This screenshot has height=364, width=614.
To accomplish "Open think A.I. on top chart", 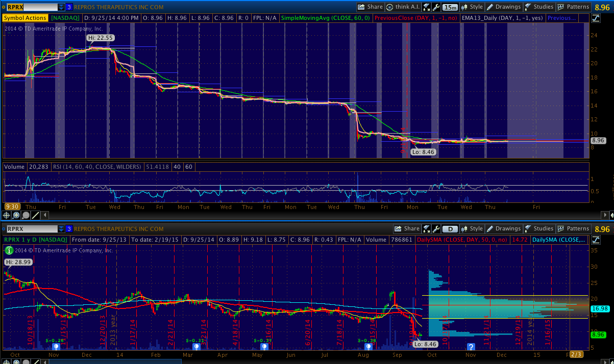I will tap(403, 7).
